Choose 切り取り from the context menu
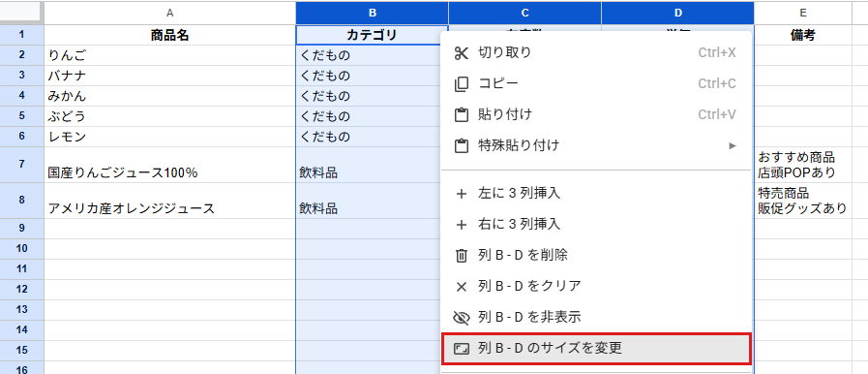 click(x=596, y=52)
